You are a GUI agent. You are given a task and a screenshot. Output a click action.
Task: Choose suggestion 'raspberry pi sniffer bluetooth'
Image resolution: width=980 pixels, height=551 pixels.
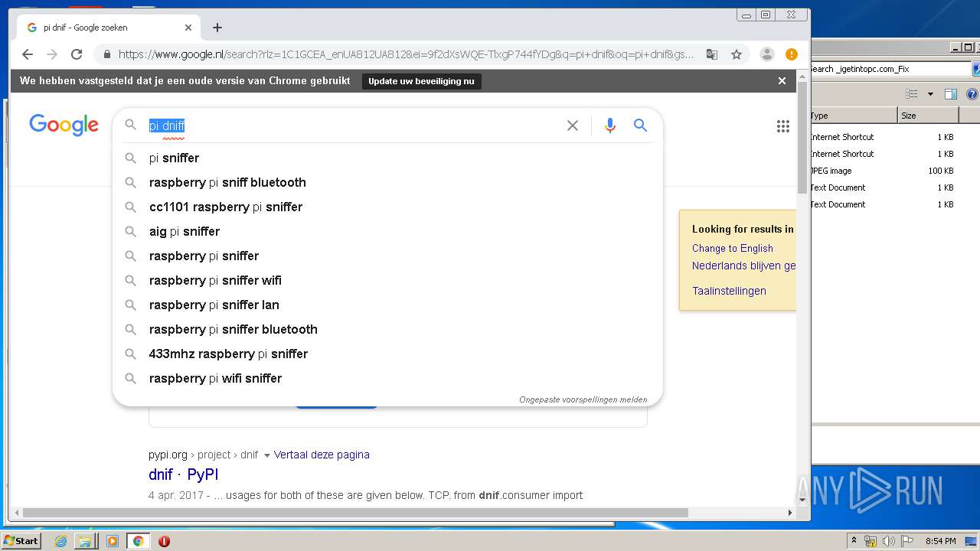[387, 329]
